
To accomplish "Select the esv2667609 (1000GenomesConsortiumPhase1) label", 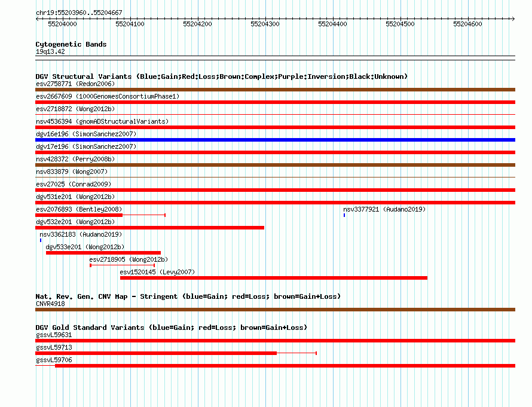I will pos(108,96).
